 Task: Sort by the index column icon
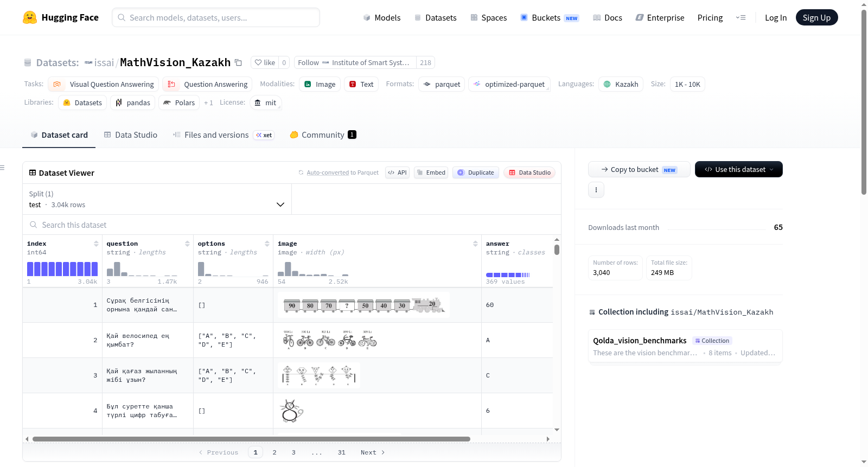[x=96, y=244]
